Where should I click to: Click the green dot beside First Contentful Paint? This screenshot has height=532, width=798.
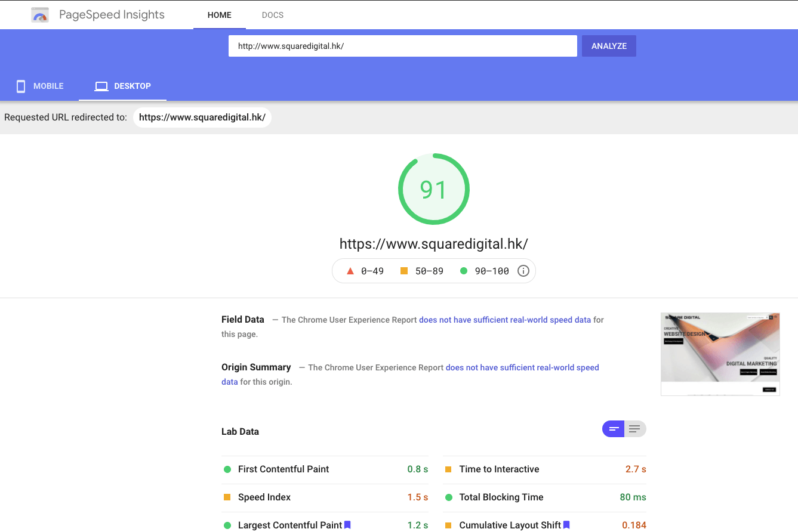coord(227,469)
